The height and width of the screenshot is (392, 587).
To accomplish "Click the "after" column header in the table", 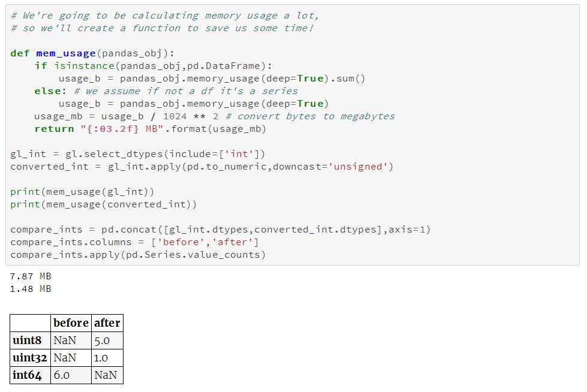I will (107, 323).
